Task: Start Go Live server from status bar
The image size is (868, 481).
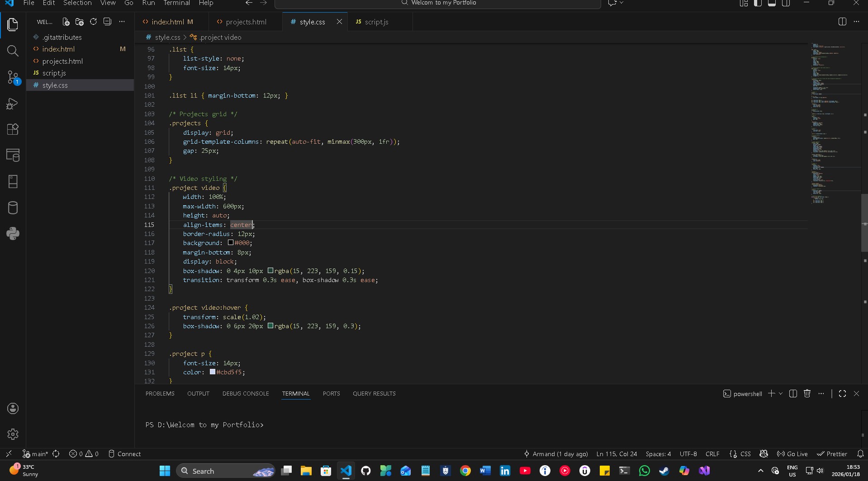Action: pyautogui.click(x=792, y=453)
